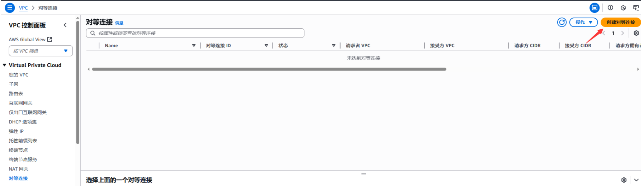Click 对等连接 breadcrumb text
The width and height of the screenshot is (644, 186).
pyautogui.click(x=48, y=8)
